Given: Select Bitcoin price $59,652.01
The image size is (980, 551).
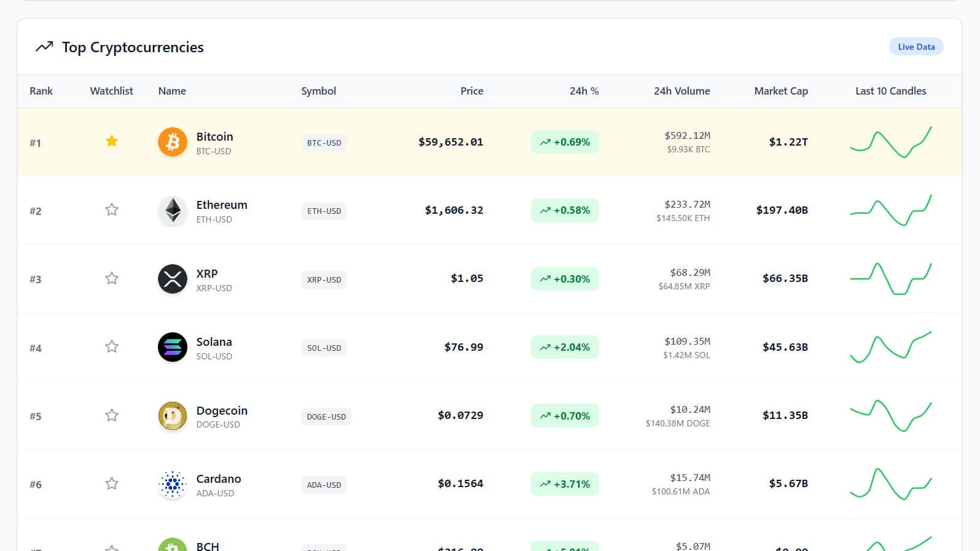Looking at the screenshot, I should pyautogui.click(x=451, y=142).
